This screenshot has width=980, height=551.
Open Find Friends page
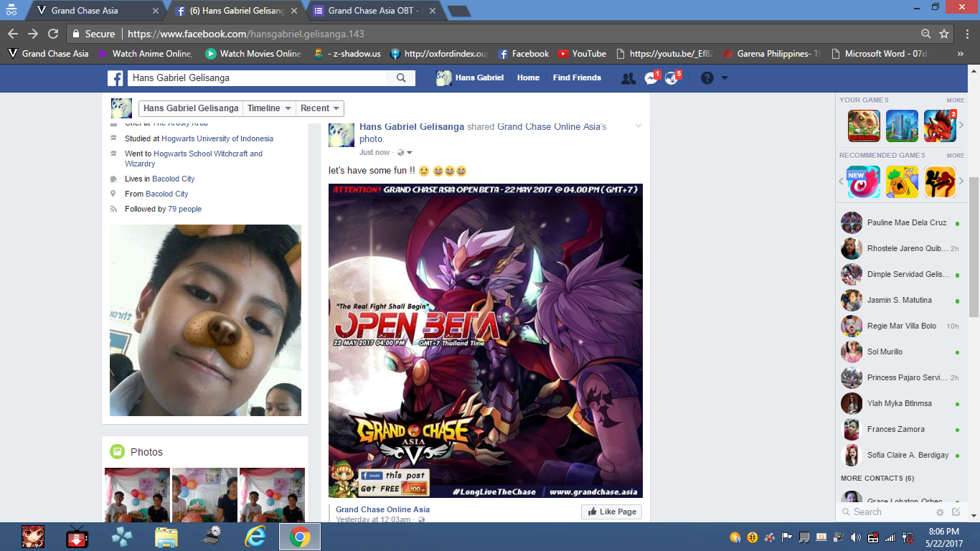click(577, 77)
